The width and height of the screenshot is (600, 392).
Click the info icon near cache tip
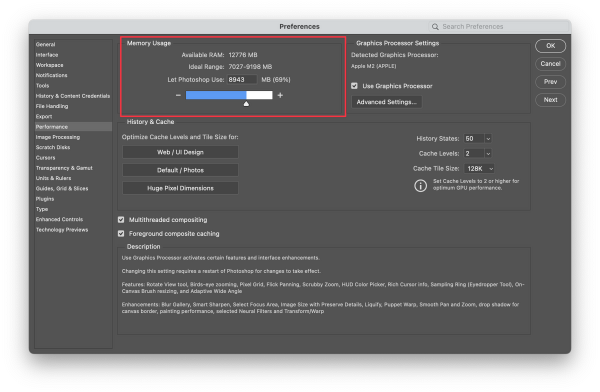[x=420, y=186]
